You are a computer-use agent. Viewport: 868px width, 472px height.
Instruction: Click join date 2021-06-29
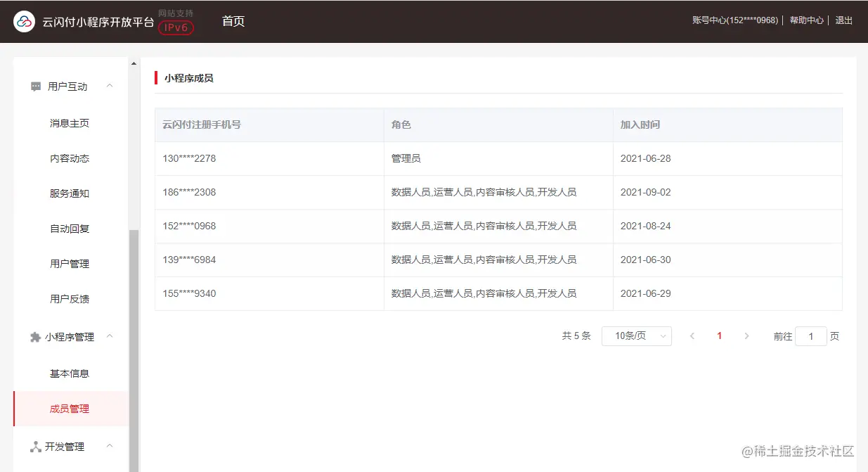pyautogui.click(x=646, y=293)
